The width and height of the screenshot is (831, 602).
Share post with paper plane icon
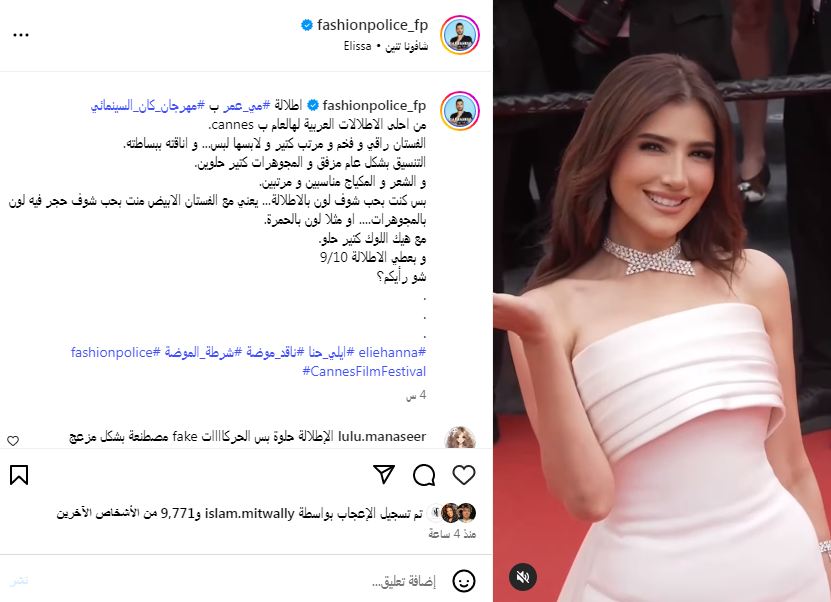coord(384,475)
